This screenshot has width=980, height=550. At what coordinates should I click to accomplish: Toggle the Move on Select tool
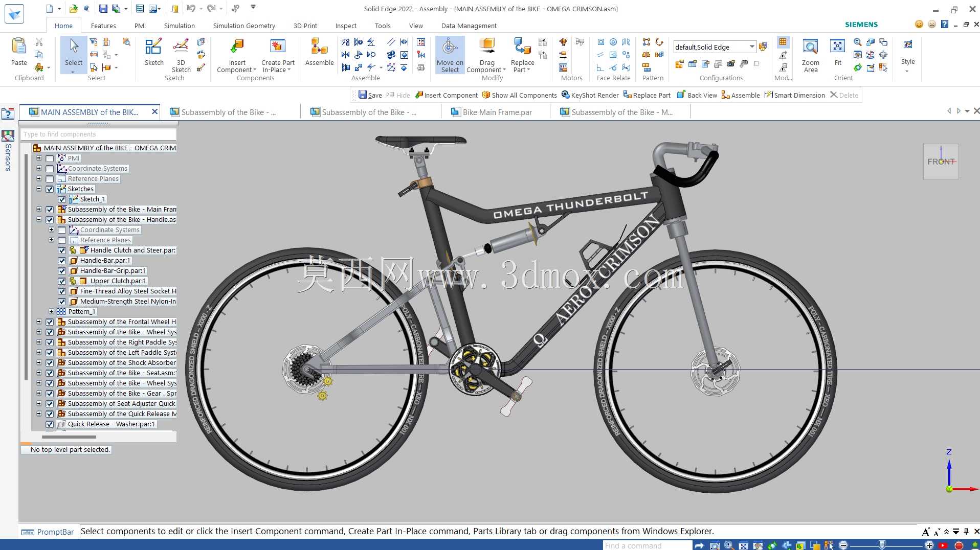click(x=450, y=55)
